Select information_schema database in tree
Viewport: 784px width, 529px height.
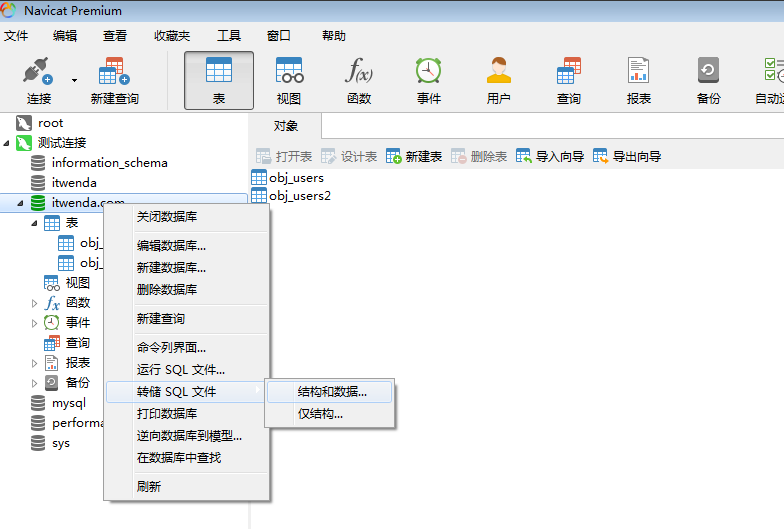tap(109, 163)
